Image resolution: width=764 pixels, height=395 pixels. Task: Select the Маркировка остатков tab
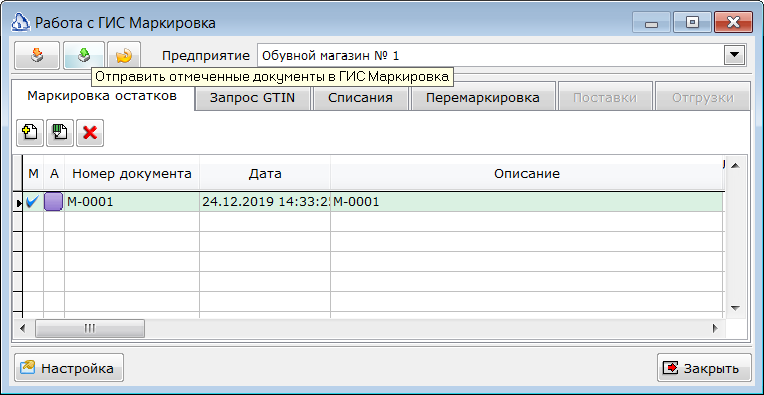102,95
